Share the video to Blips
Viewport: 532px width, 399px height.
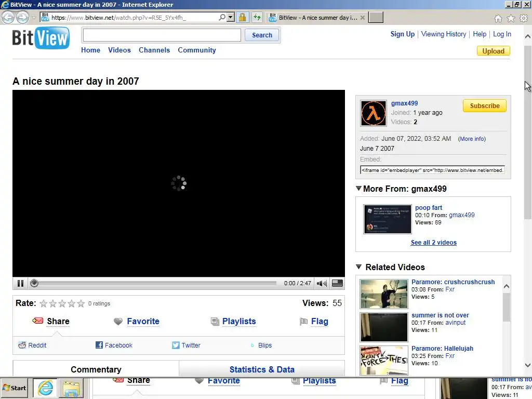(x=261, y=345)
